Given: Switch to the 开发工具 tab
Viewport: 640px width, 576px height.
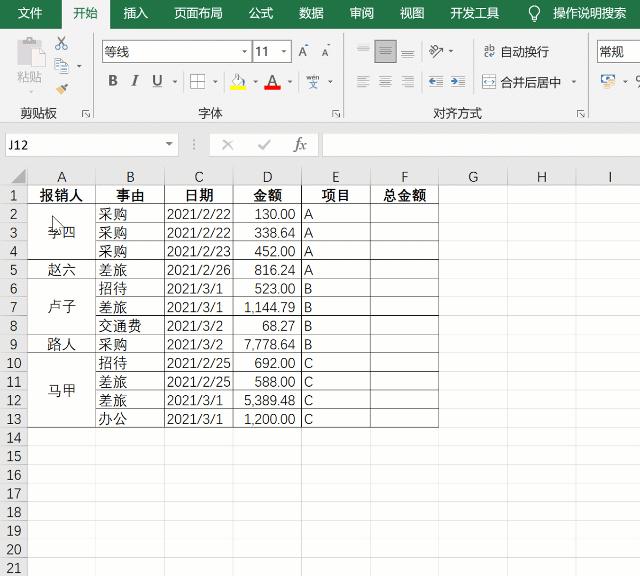Looking at the screenshot, I should click(x=474, y=13).
